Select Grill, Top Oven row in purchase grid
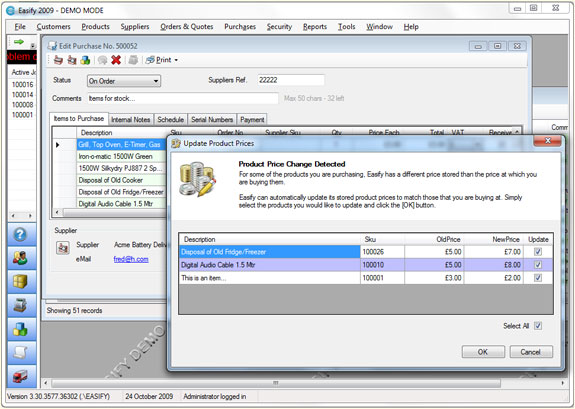 coord(121,145)
